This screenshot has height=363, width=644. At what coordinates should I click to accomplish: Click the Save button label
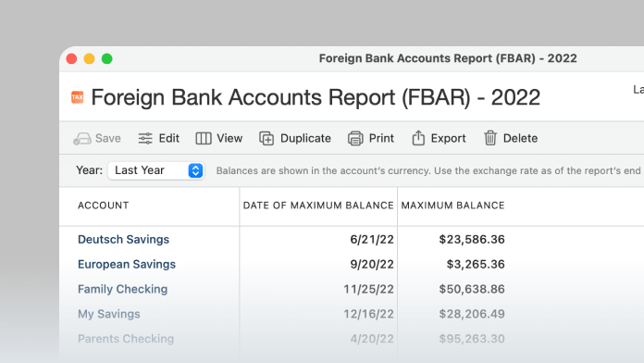pos(108,139)
